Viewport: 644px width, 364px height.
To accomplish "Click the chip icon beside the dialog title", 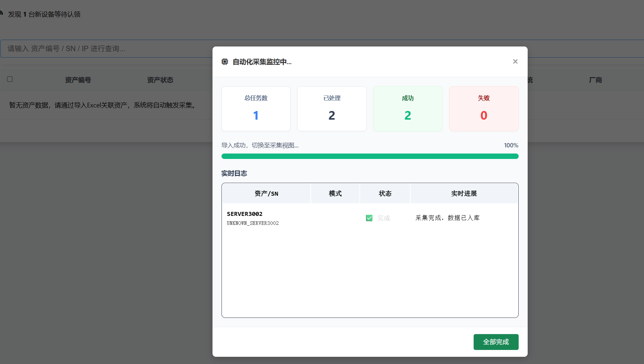I will pyautogui.click(x=225, y=62).
